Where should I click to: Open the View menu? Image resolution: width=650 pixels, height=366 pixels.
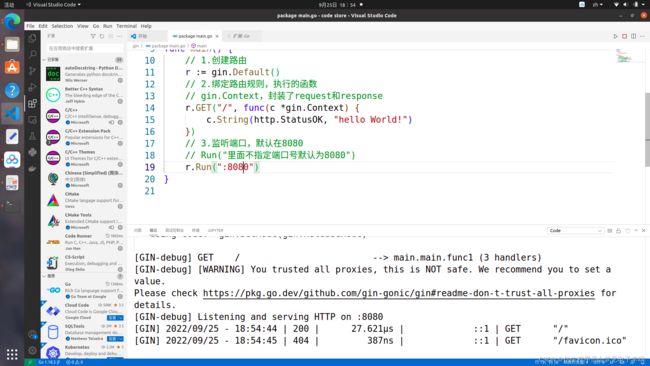coord(82,26)
